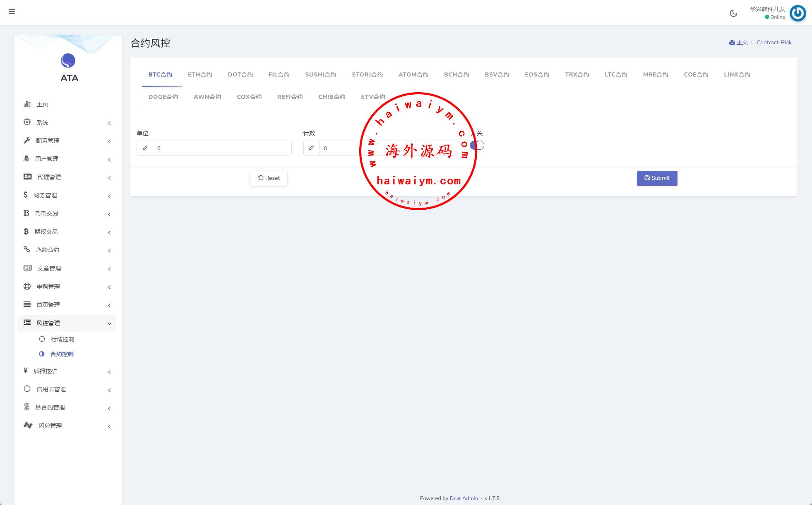Open the DOGE合约 tab
812x505 pixels.
tap(163, 97)
